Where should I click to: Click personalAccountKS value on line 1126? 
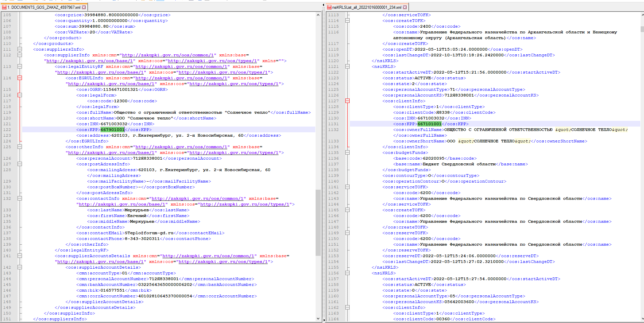(459, 95)
